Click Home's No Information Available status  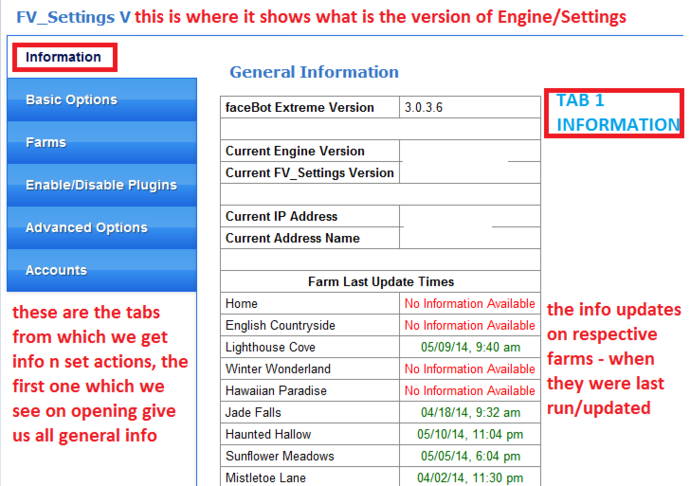tap(470, 303)
